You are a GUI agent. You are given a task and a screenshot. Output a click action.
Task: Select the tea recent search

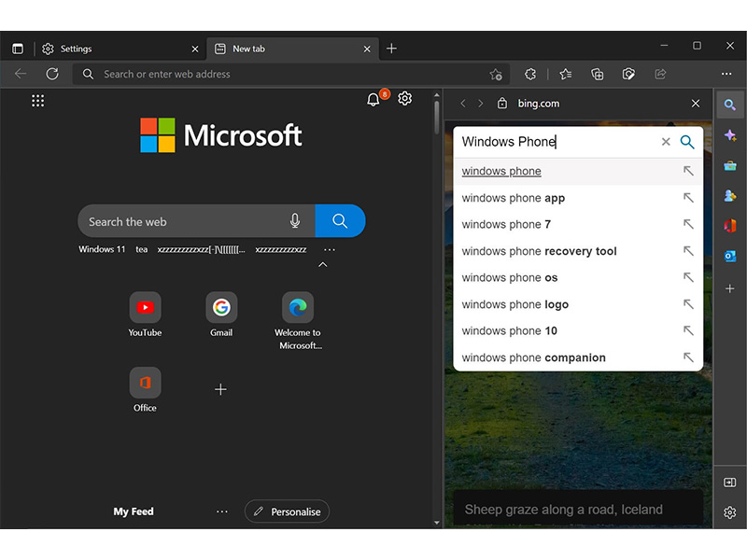(x=142, y=249)
